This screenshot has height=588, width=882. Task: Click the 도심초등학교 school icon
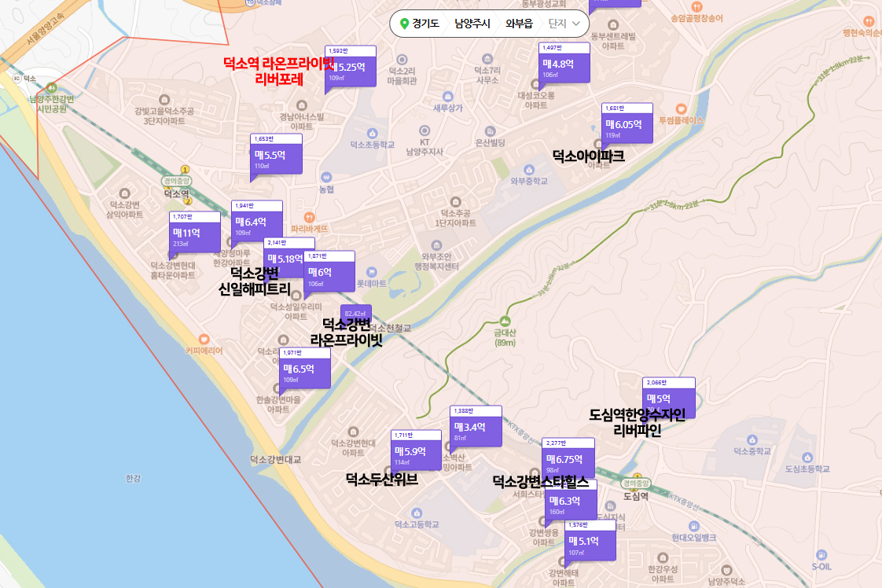coord(807,458)
